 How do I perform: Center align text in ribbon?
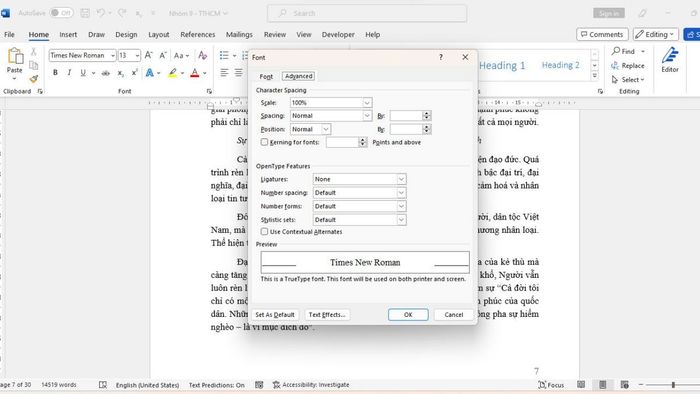pos(238,72)
